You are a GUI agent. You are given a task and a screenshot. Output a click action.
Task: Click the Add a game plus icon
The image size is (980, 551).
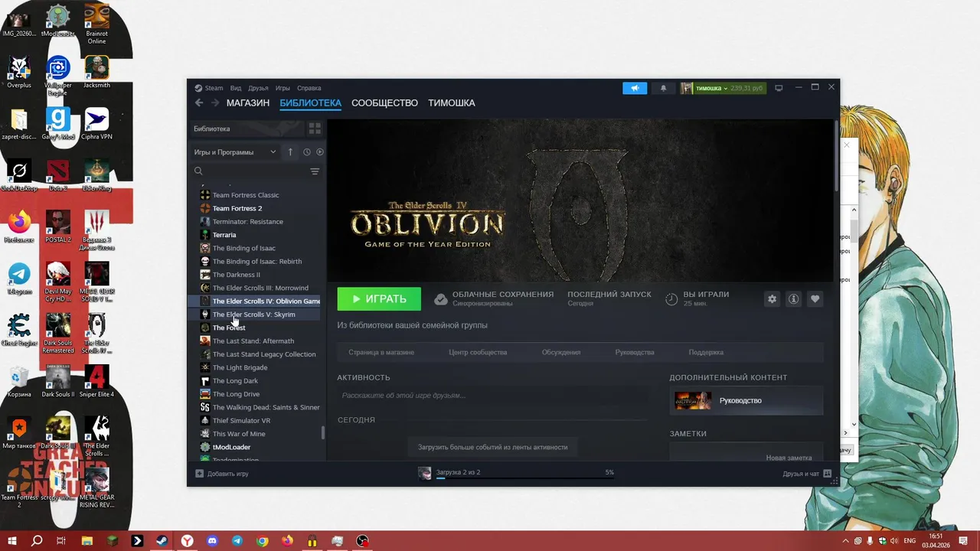pos(200,474)
